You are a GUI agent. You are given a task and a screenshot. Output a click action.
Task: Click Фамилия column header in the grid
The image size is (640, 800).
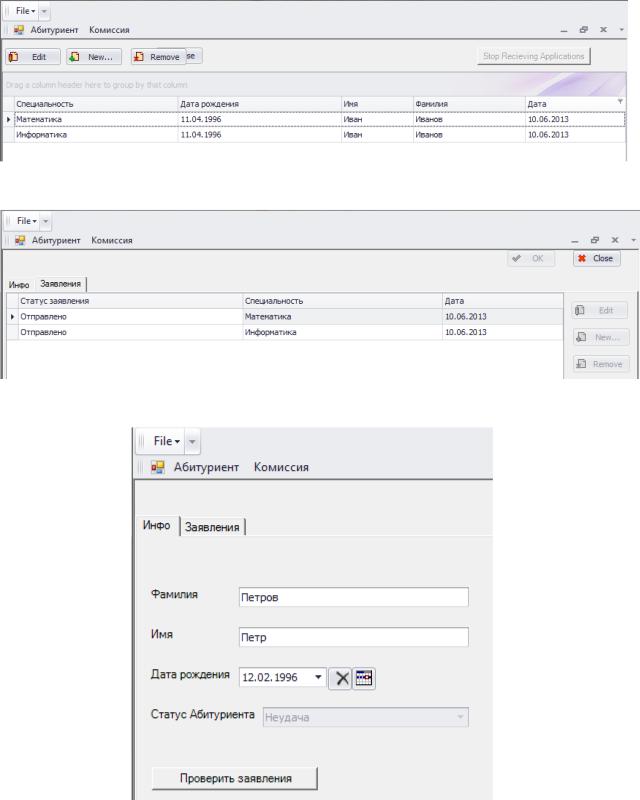[469, 104]
